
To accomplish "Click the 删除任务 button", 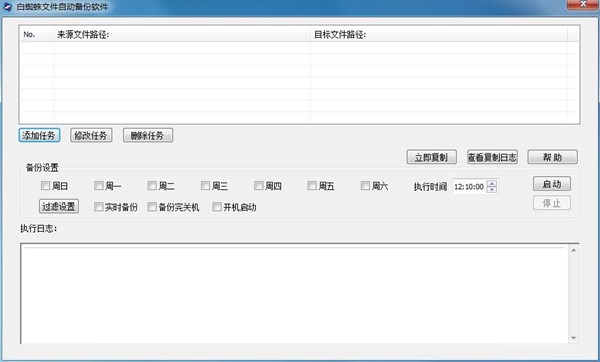I will [x=148, y=135].
